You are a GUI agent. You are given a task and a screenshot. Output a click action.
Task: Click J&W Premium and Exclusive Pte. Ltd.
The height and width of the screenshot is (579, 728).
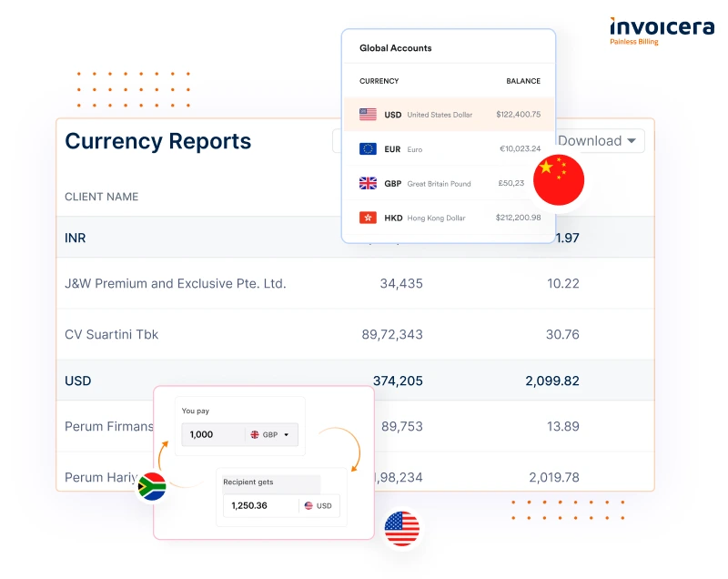(x=175, y=283)
